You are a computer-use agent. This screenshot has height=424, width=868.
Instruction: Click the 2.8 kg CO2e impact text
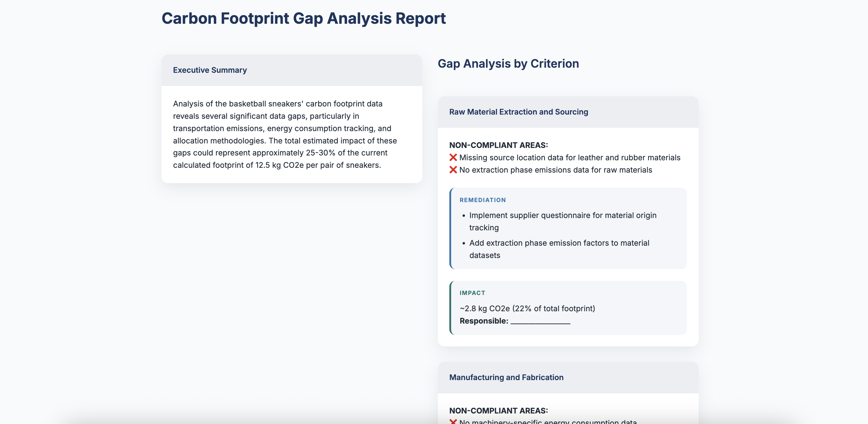527,309
